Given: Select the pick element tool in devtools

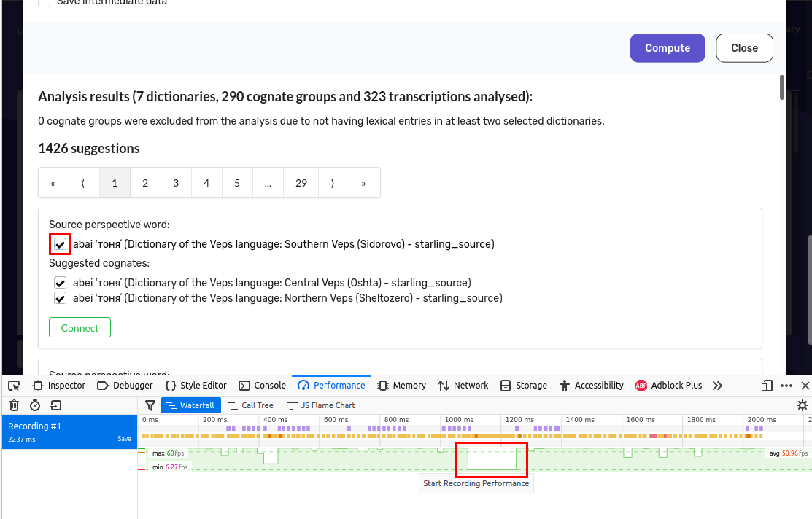Looking at the screenshot, I should [13, 385].
